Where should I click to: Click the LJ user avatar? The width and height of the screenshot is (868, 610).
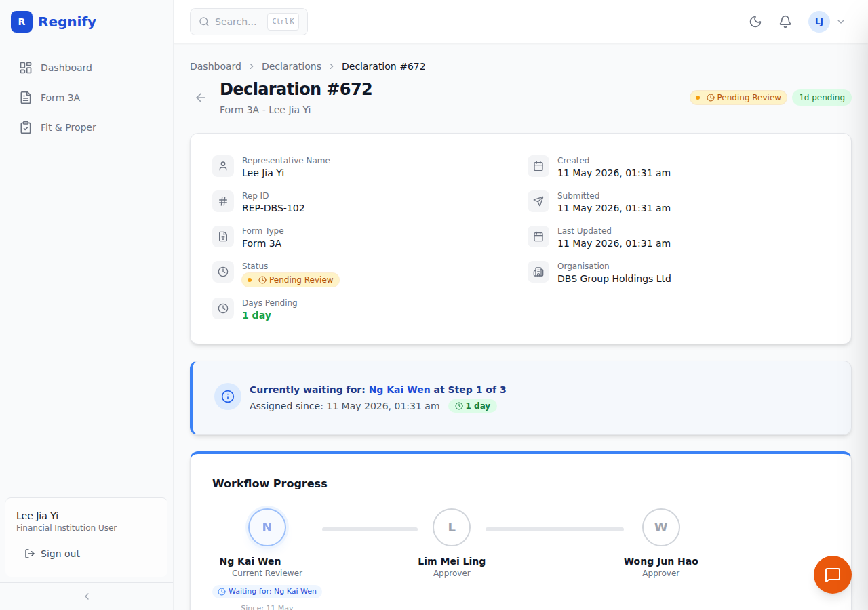(x=819, y=22)
